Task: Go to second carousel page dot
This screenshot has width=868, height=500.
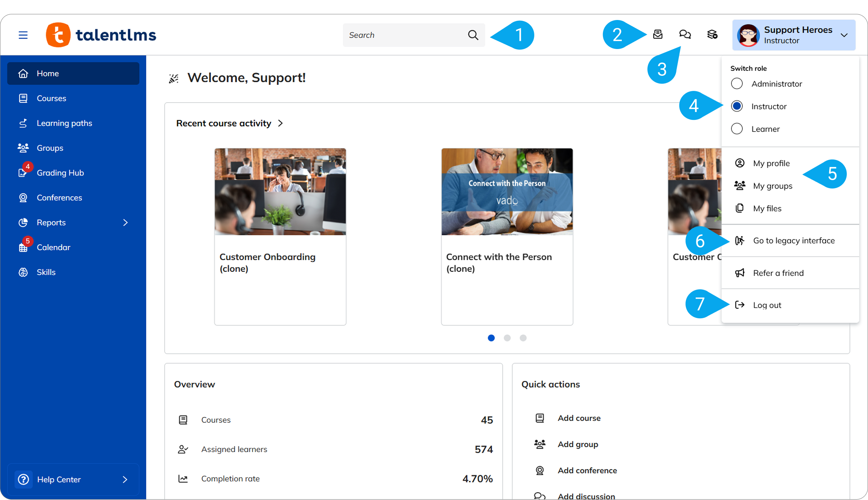Action: pyautogui.click(x=507, y=338)
